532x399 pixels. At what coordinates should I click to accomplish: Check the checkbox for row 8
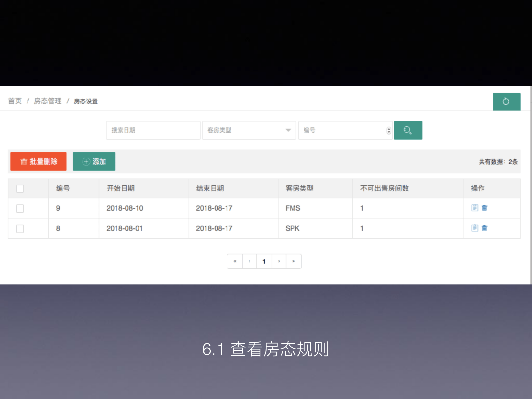tap(20, 228)
